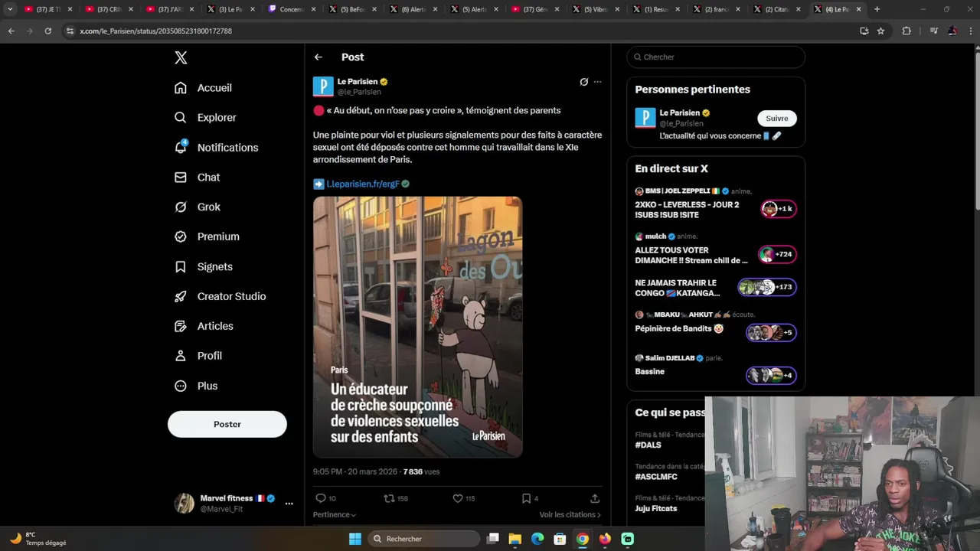Open Explorer search icon in sidebar
The width and height of the screenshot is (980, 551).
(x=181, y=118)
